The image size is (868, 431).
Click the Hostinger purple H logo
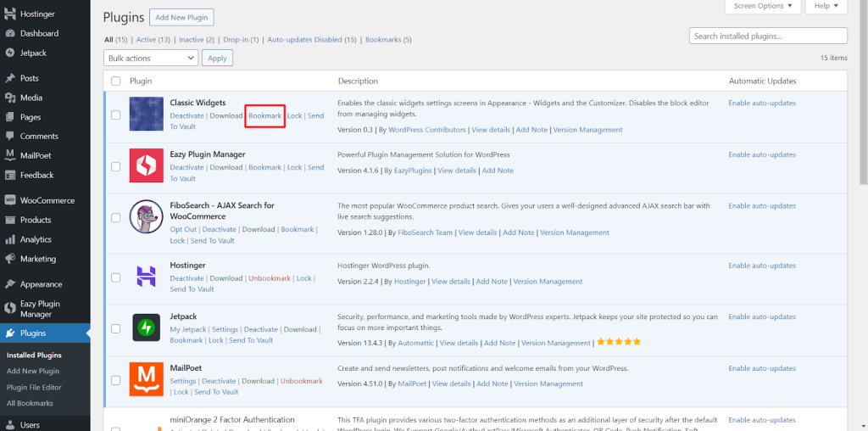tap(146, 277)
